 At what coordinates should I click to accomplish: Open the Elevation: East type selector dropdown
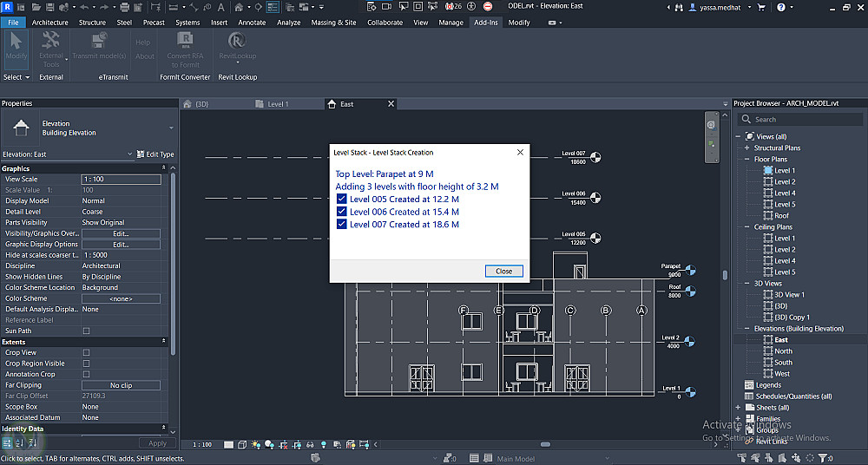coord(129,154)
